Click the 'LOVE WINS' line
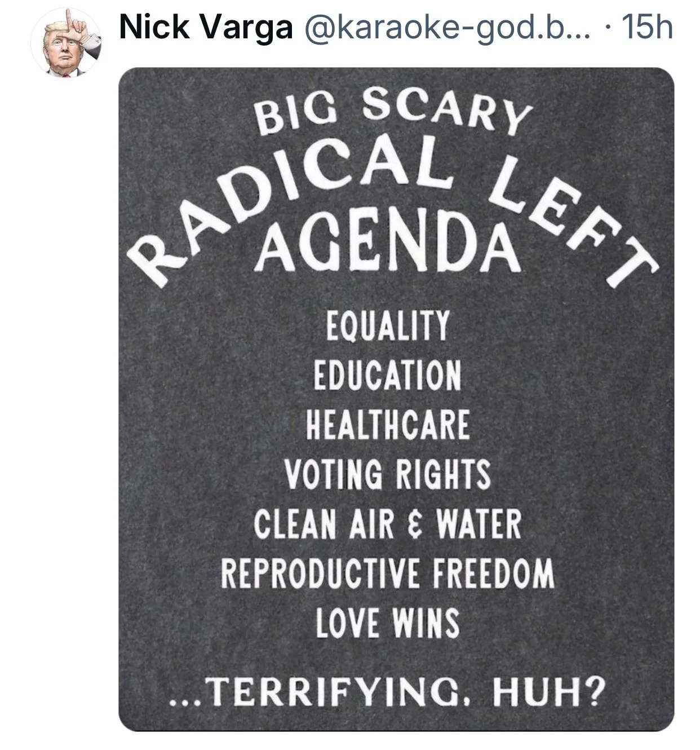 pos(388,623)
